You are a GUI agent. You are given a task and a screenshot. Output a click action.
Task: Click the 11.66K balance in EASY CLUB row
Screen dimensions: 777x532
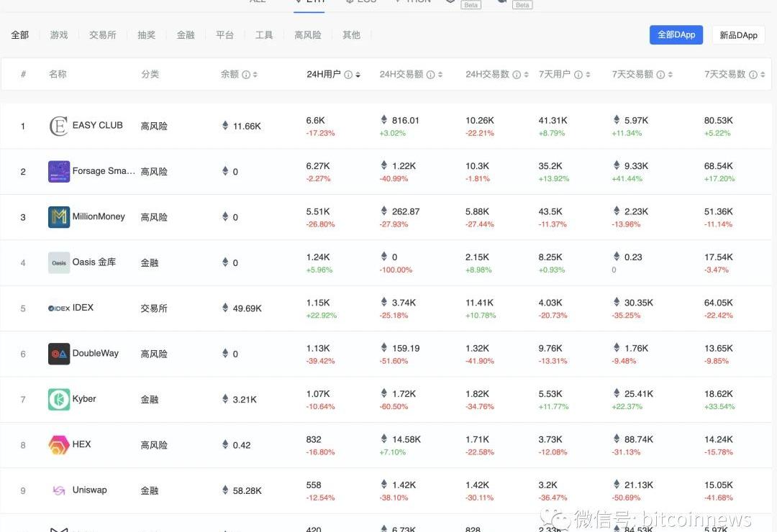[x=247, y=126]
